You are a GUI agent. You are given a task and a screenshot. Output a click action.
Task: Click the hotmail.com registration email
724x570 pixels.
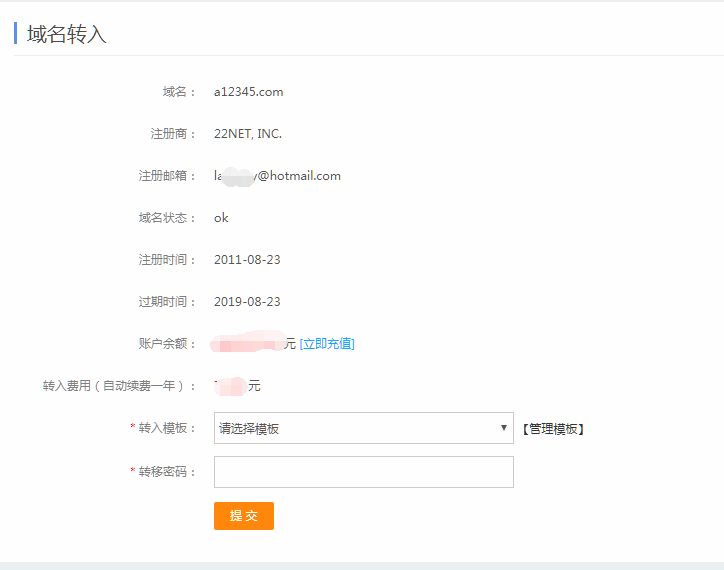point(277,176)
